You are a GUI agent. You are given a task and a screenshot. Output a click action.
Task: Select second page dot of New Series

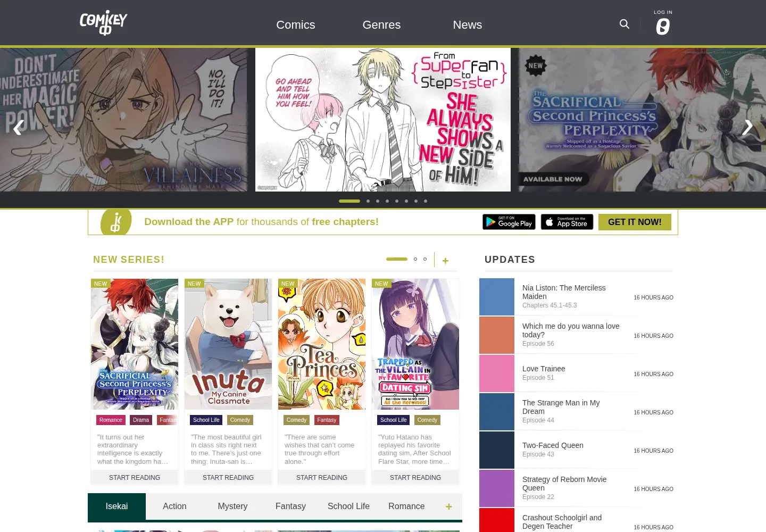[415, 259]
